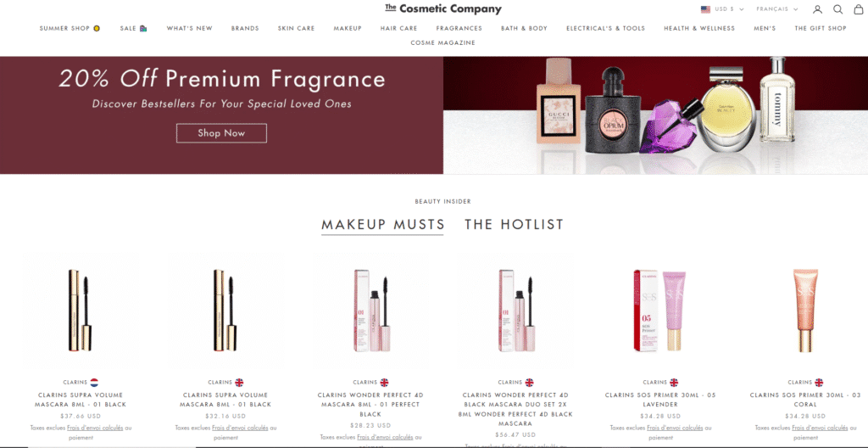Select the Skin Care menu

point(296,28)
